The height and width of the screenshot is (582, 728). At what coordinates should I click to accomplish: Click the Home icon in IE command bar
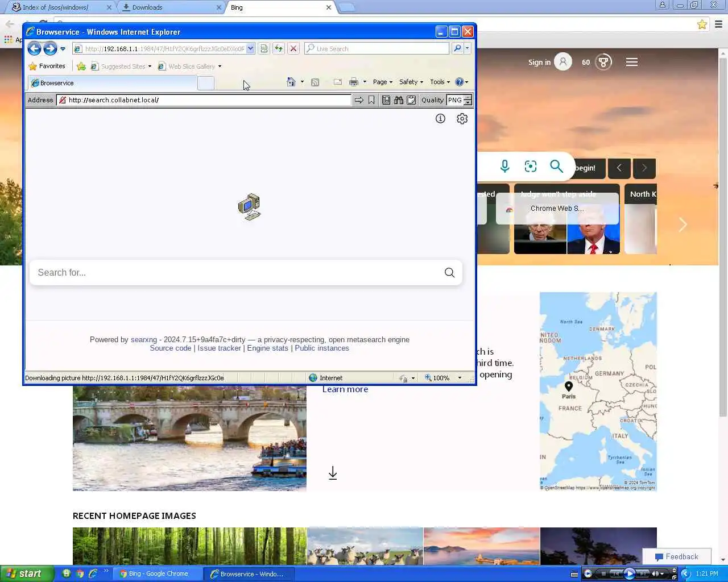(x=291, y=82)
